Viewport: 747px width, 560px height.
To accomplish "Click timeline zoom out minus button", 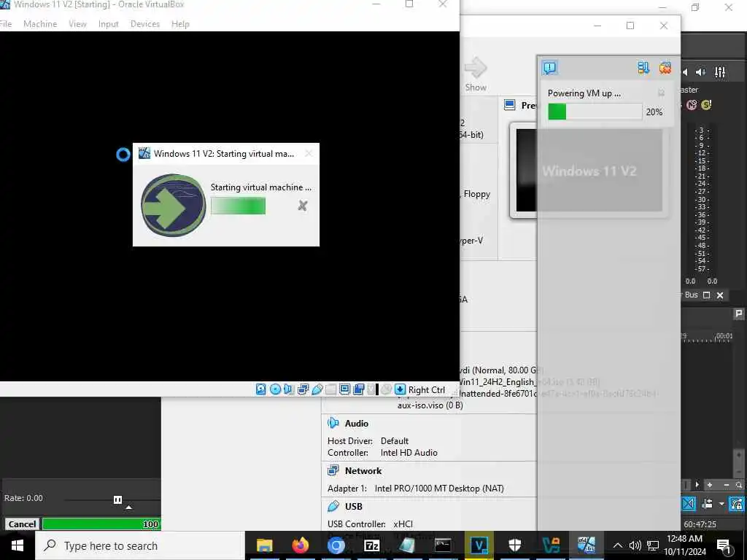I will point(726,485).
